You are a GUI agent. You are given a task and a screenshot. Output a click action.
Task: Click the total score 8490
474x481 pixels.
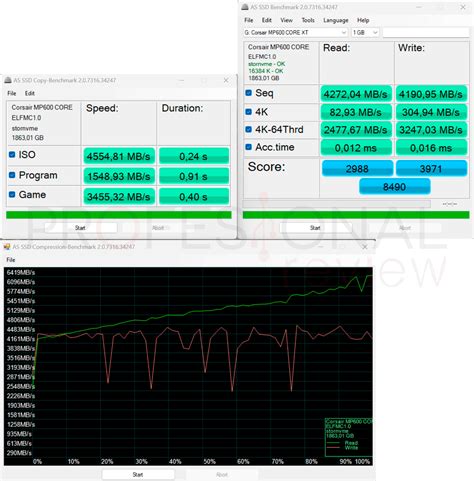click(x=395, y=187)
